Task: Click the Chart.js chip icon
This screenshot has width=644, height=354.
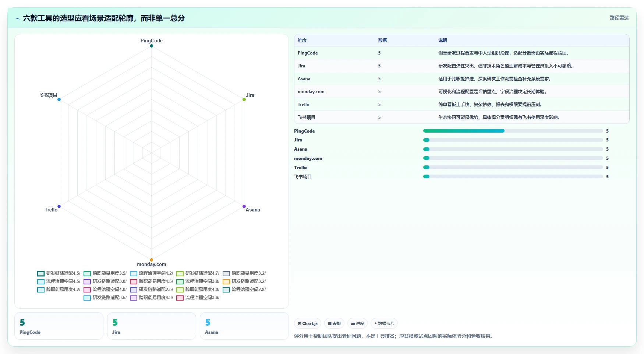Action: coord(300,323)
